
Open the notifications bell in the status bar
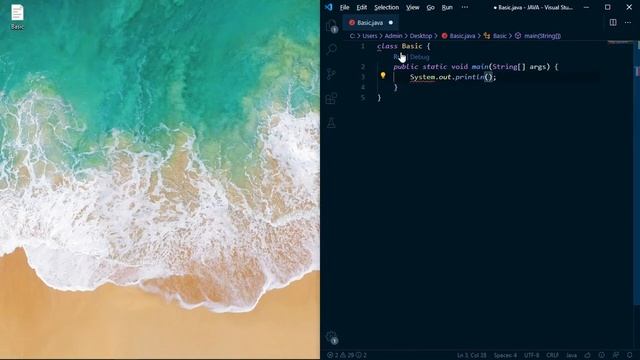point(630,355)
